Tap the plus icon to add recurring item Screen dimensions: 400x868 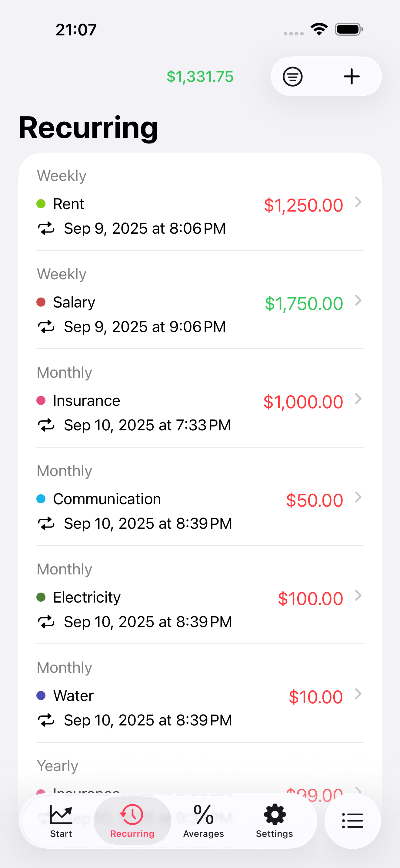(352, 77)
